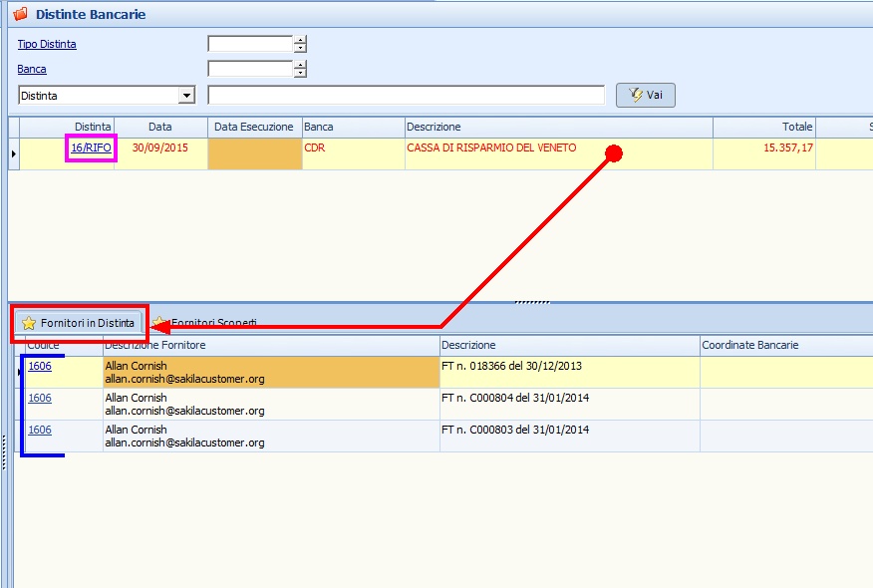Click the Distinte Bancarie folder icon

pyautogui.click(x=20, y=15)
